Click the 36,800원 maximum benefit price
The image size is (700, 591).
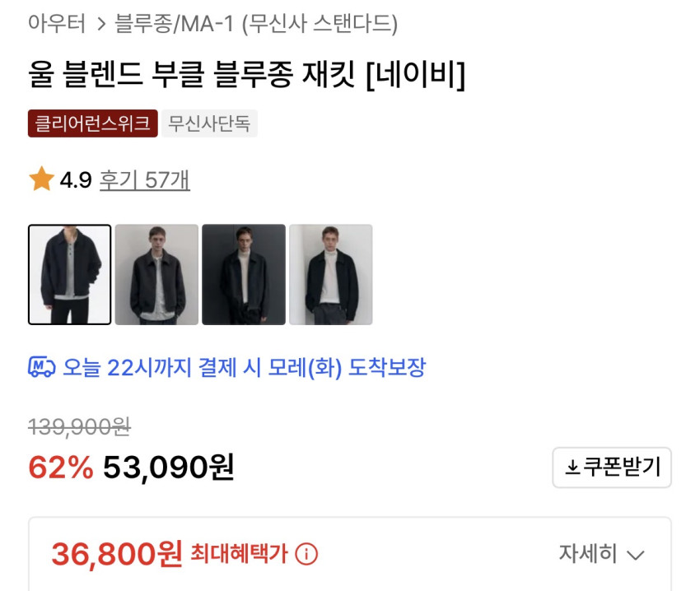click(x=116, y=554)
